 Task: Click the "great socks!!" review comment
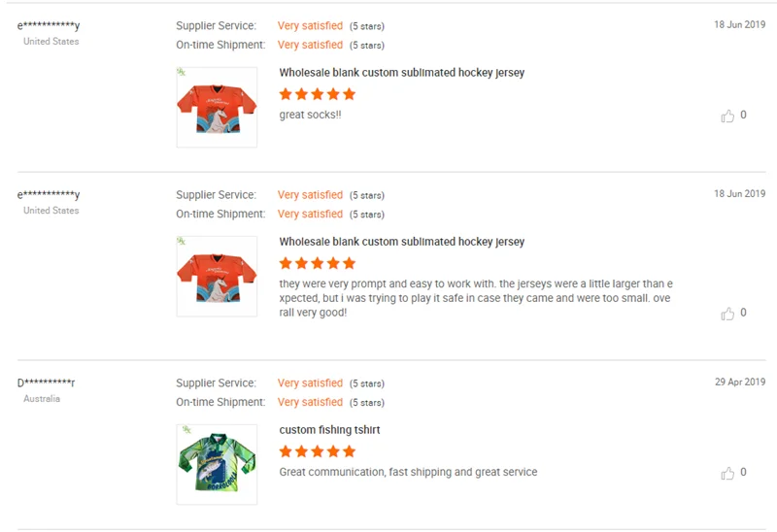coord(310,115)
